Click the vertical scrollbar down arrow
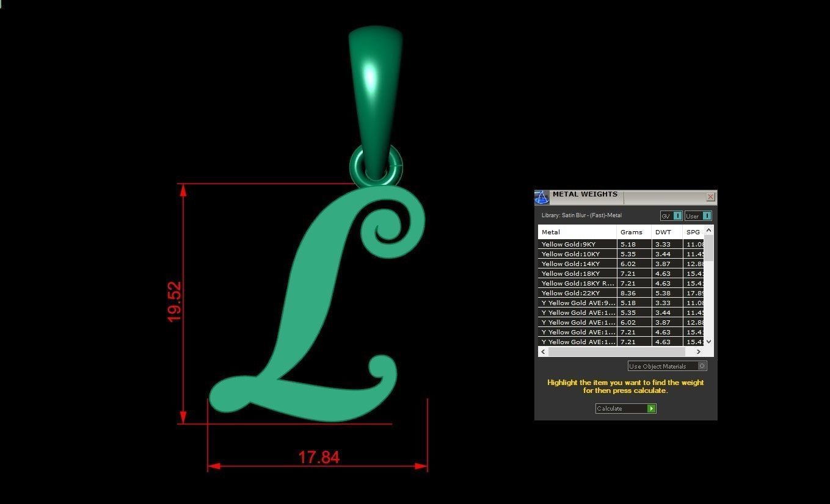 709,342
